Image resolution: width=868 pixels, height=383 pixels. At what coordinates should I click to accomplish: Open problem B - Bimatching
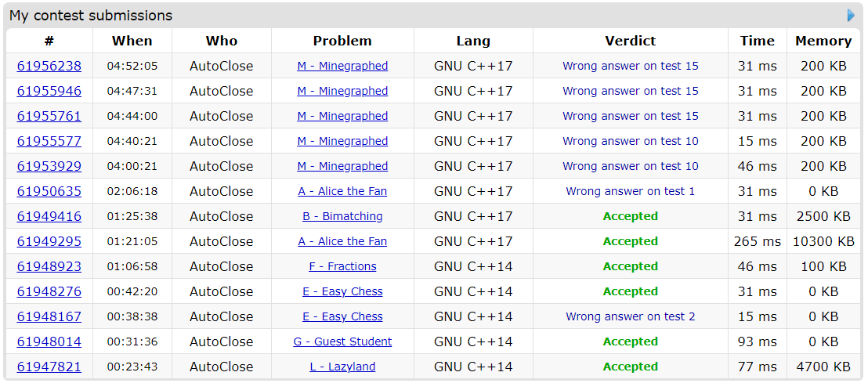(x=342, y=216)
